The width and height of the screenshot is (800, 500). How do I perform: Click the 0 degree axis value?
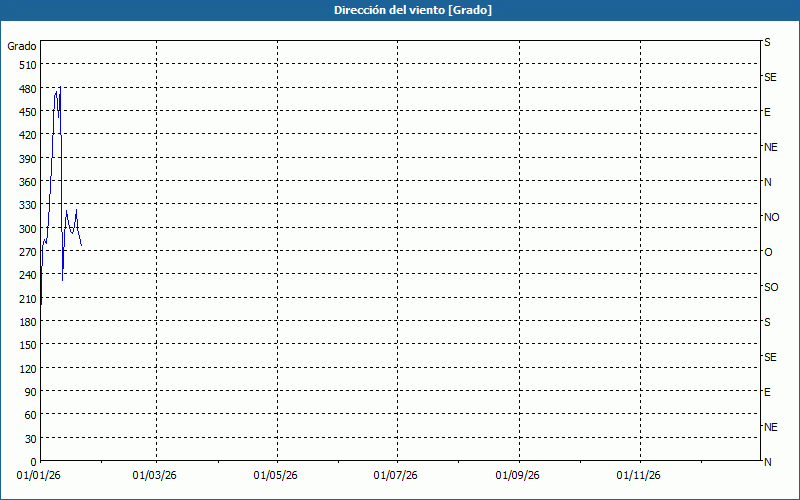click(33, 462)
